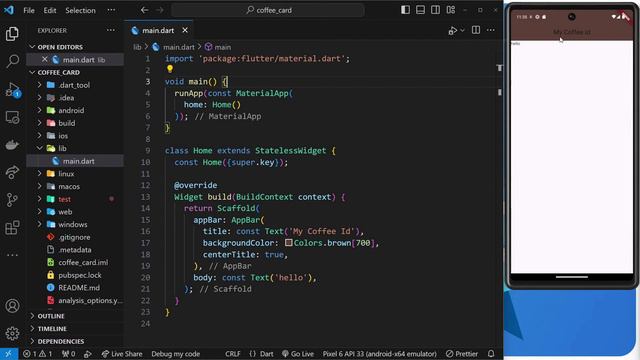Open Run and Debug view
Screen dimensions: 640x360
12,89
